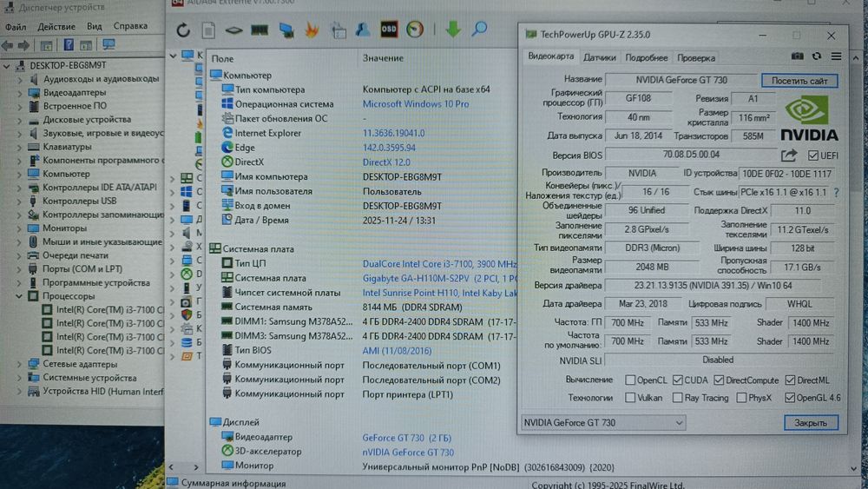
Task: Select the Системная память row
Action: (x=363, y=307)
